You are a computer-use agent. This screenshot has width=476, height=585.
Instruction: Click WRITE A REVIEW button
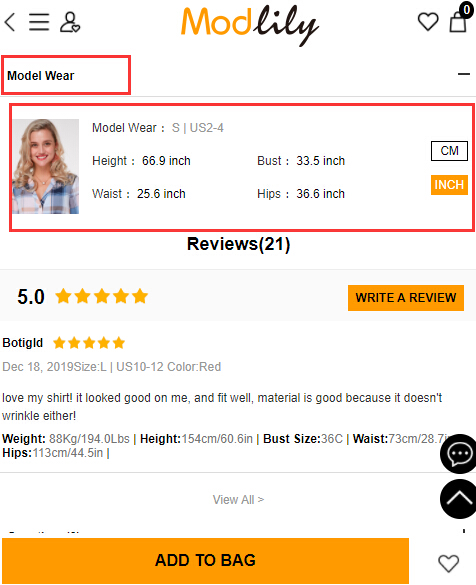tap(406, 298)
